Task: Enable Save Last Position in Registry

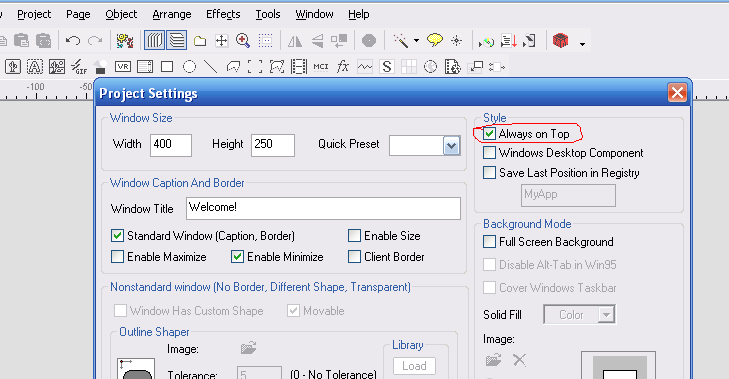Action: (x=489, y=173)
